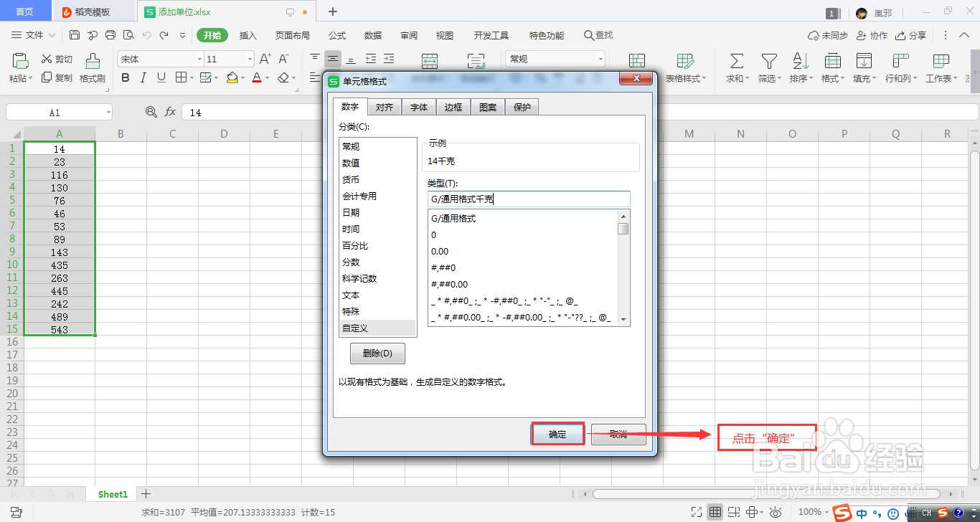
Task: Toggle bold formatting
Action: pyautogui.click(x=125, y=77)
